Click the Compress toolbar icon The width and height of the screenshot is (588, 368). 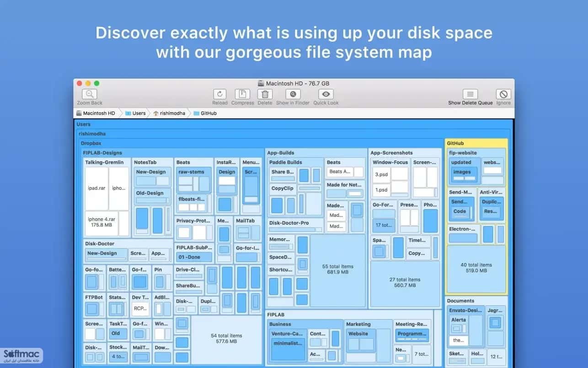(242, 94)
